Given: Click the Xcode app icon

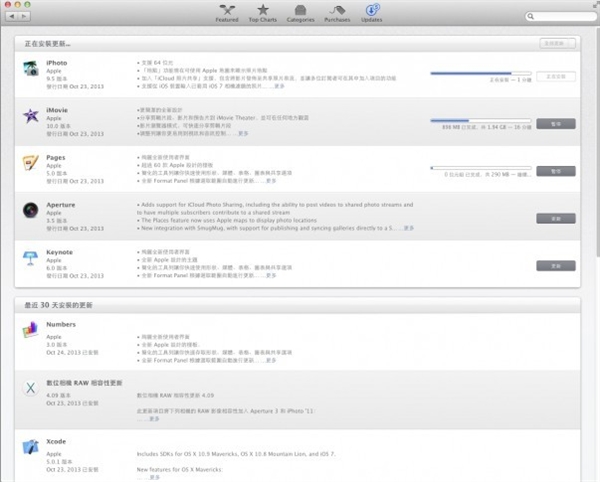Looking at the screenshot, I should coord(31,447).
